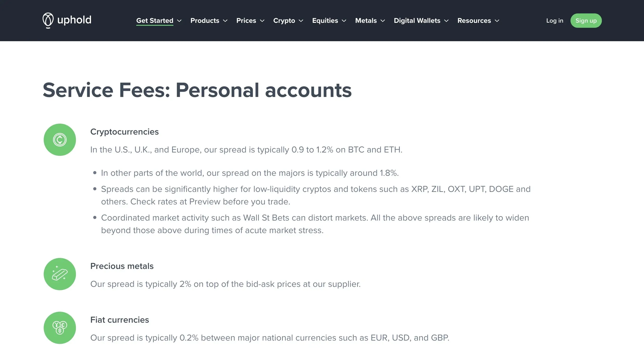The height and width of the screenshot is (352, 644).
Task: Click the Cryptocurrencies section heading
Action: [x=124, y=132]
